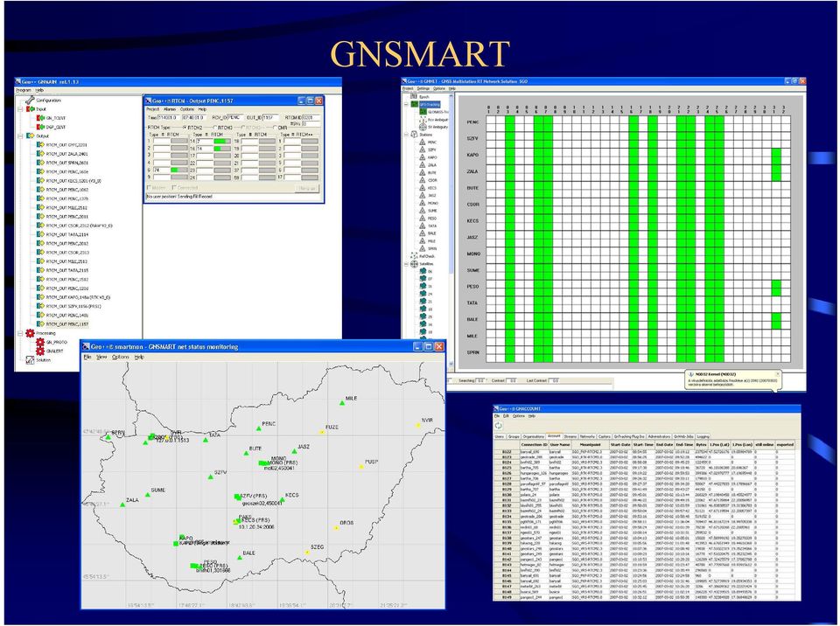Click the ZALA station triangle on the map
Image resolution: width=840 pixels, height=626 pixels.
click(122, 504)
